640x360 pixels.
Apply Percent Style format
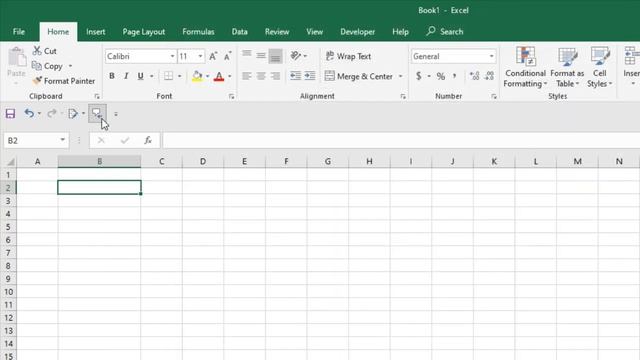point(441,76)
